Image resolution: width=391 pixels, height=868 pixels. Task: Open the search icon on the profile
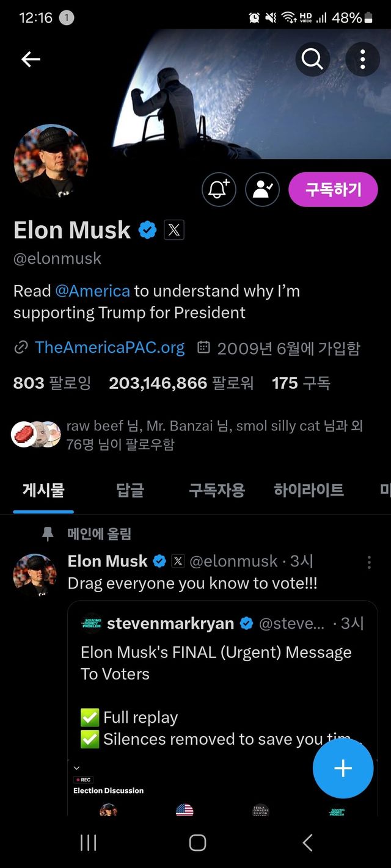click(x=312, y=59)
